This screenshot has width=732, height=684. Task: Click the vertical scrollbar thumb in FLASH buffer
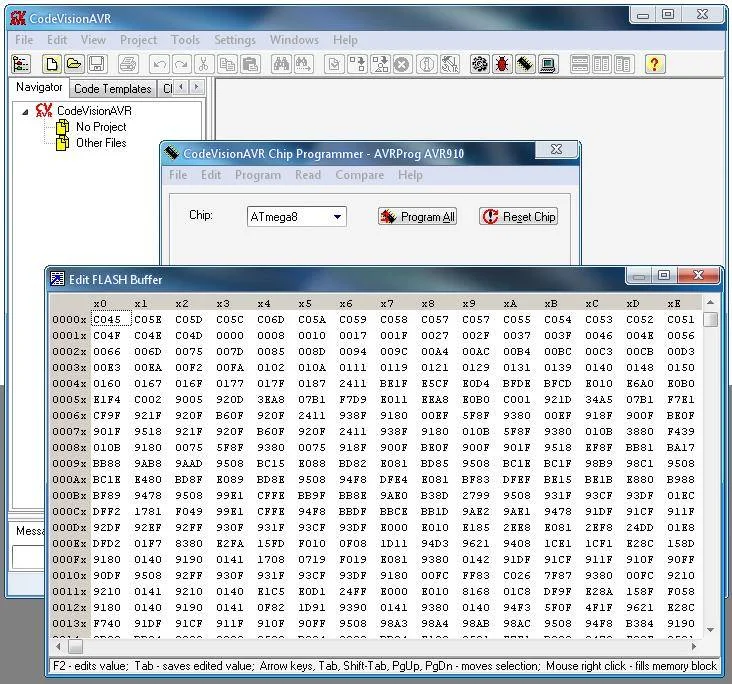[x=711, y=320]
